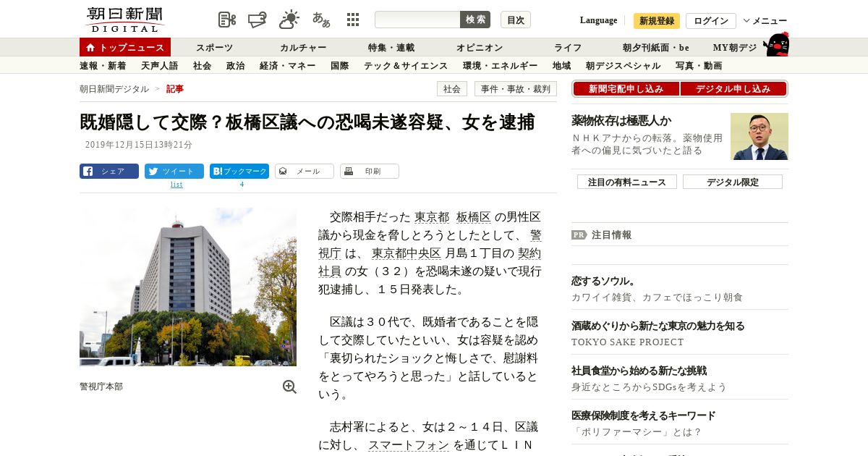Click the mascot character icon
This screenshot has height=456, width=868.
click(x=776, y=44)
